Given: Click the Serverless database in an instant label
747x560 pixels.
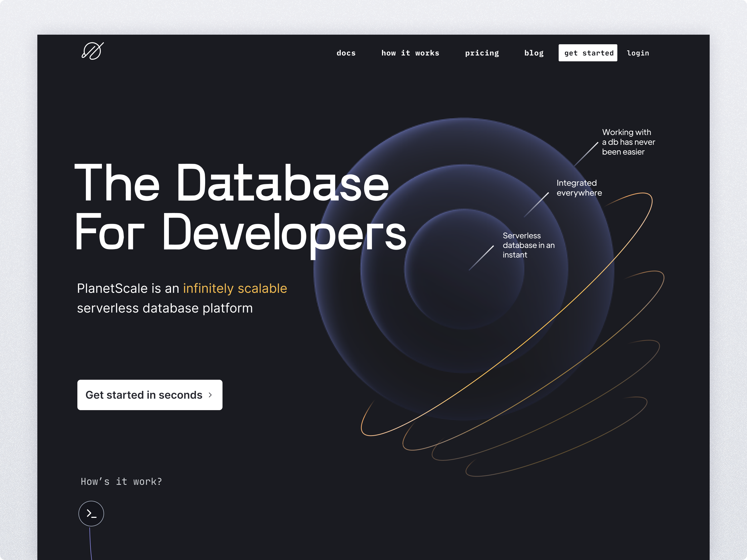Looking at the screenshot, I should click(529, 245).
